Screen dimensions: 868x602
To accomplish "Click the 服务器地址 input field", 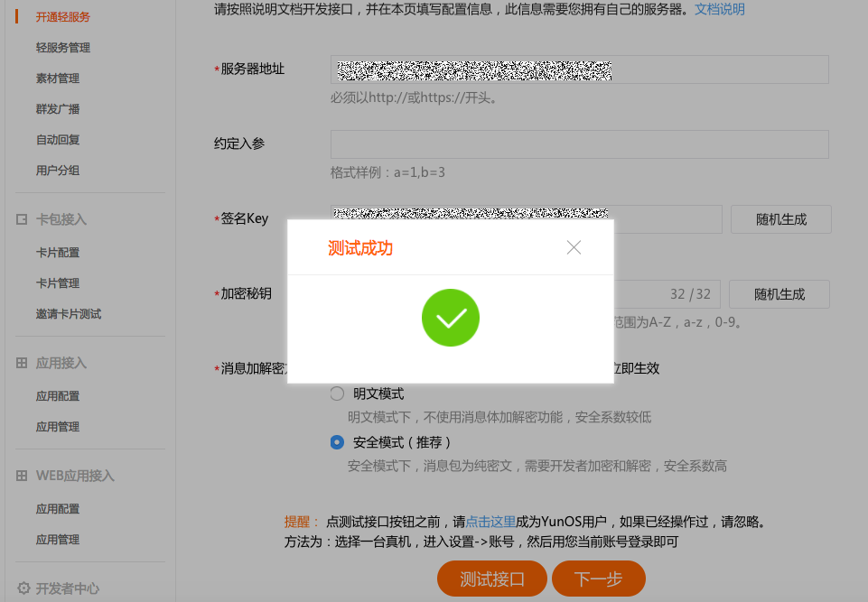I will coord(580,69).
